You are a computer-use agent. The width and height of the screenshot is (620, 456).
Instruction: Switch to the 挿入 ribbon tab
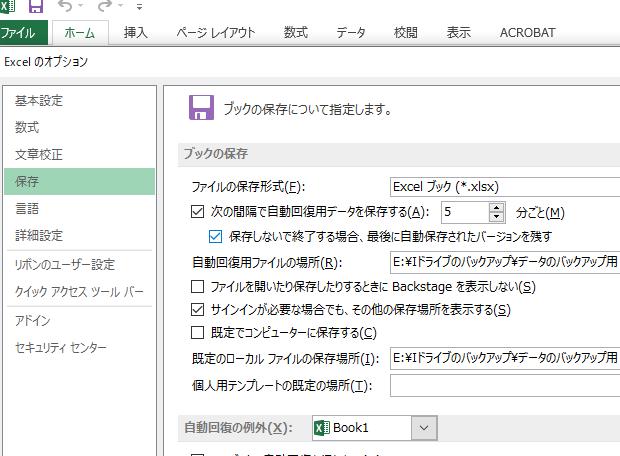tap(136, 33)
